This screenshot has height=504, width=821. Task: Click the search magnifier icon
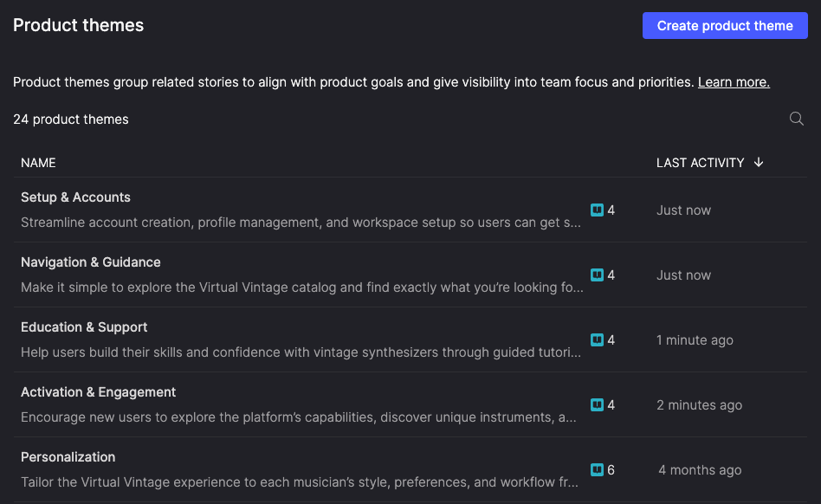[x=797, y=119]
